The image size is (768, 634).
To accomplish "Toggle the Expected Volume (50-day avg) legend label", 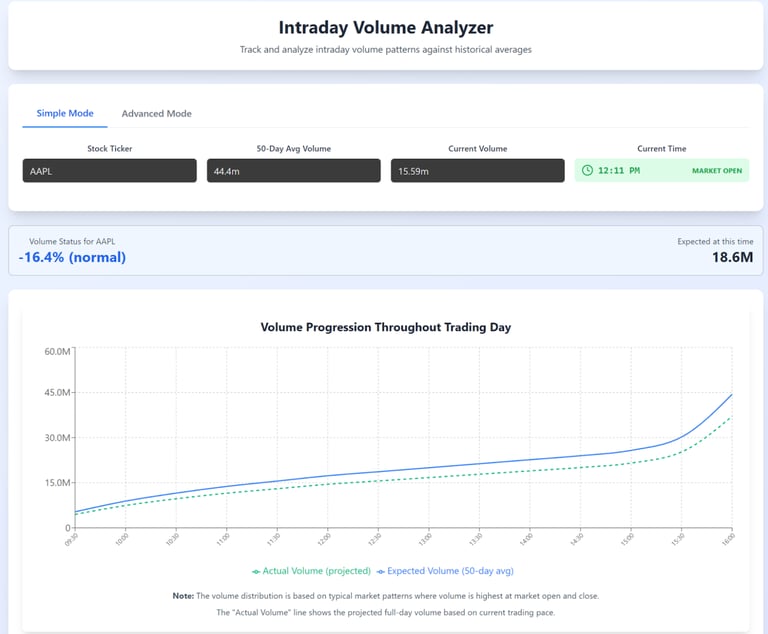I will click(445, 571).
